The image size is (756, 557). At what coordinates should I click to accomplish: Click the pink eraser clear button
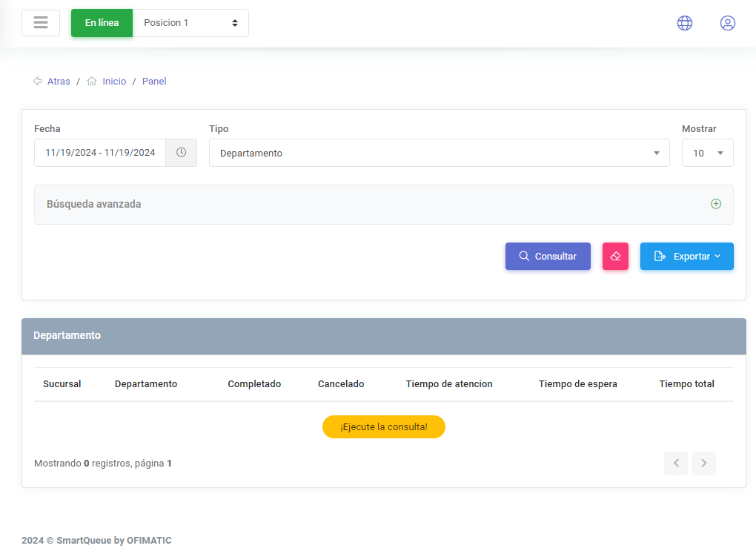click(x=615, y=256)
